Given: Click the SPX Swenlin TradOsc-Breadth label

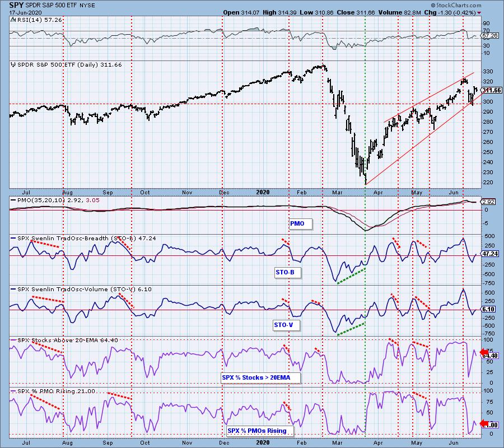Looking at the screenshot, I should click(x=83, y=238).
